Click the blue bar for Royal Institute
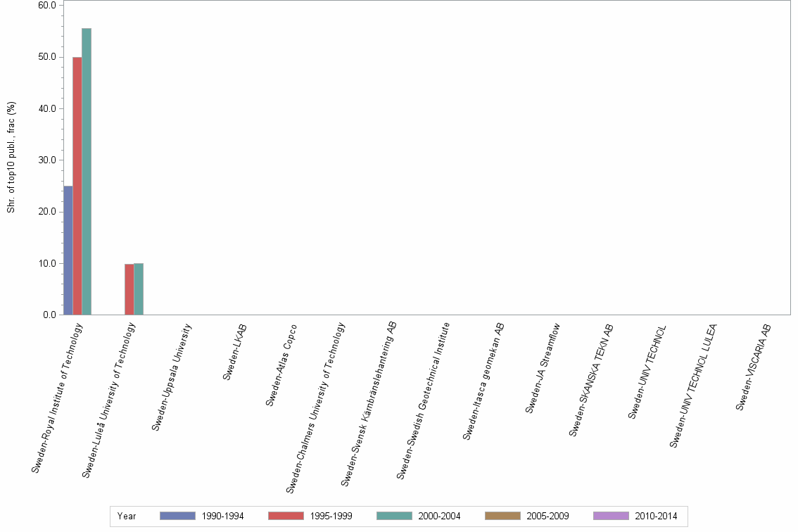Viewport: 798px width, 532px height. (68, 250)
